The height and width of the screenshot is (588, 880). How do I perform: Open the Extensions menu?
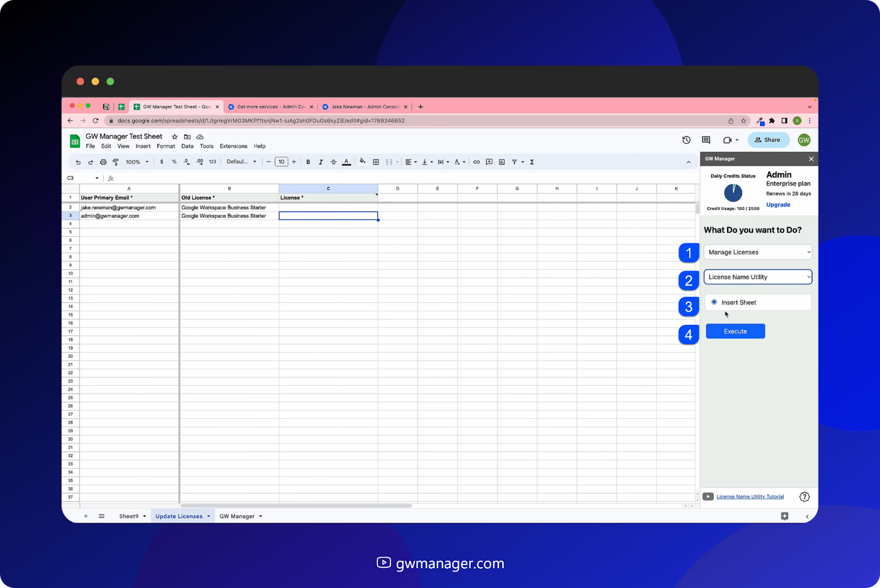tap(233, 146)
